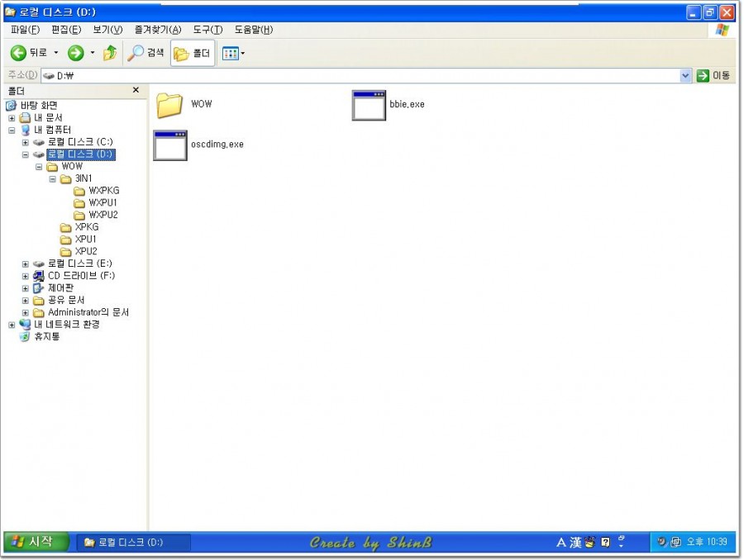
Task: Open the 편집(E) menu
Action: click(x=66, y=30)
